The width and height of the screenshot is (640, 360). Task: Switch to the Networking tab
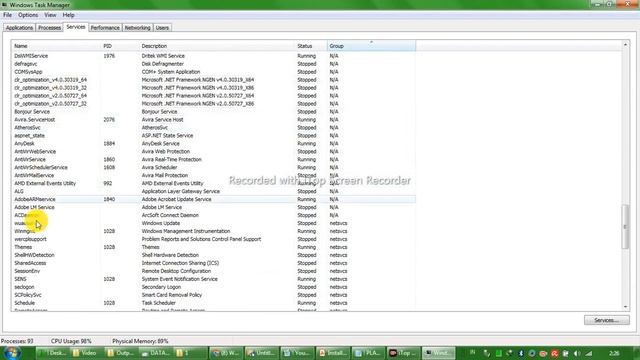point(138,28)
